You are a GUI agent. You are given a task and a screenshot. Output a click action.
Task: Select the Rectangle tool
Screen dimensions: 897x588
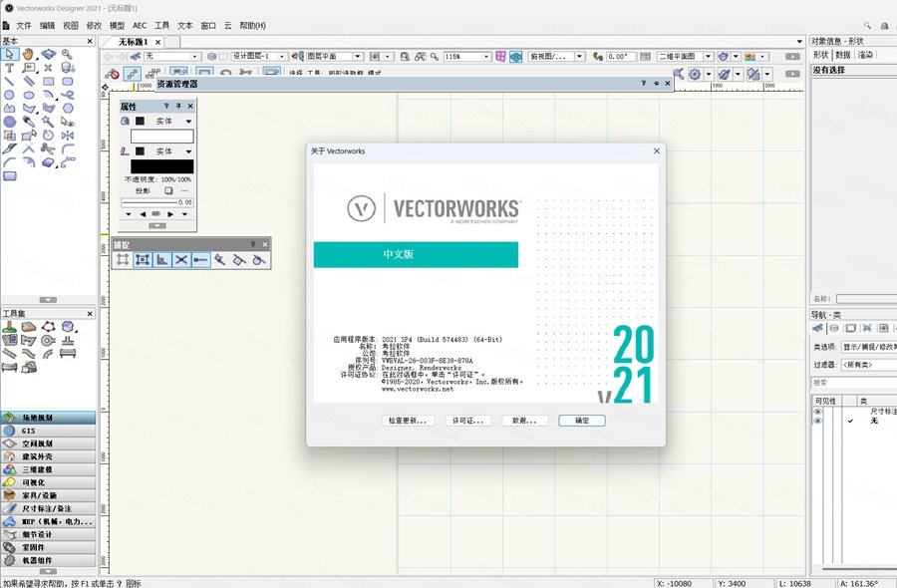[x=48, y=81]
